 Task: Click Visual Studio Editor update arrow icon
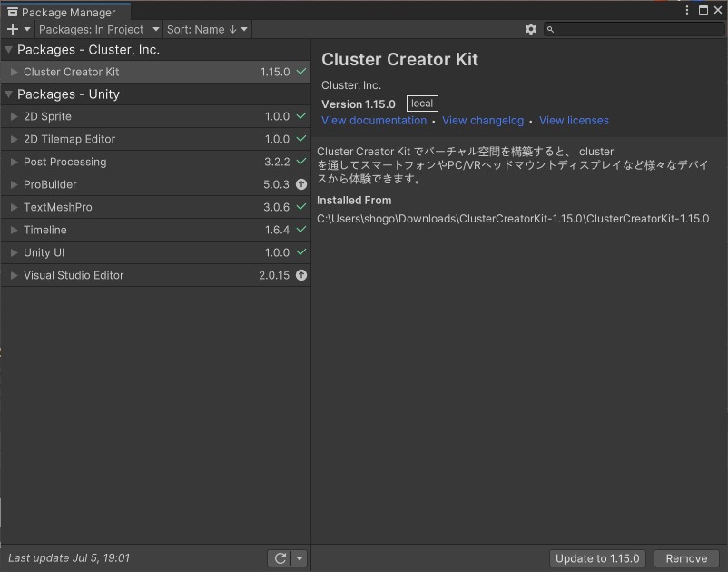(x=301, y=275)
